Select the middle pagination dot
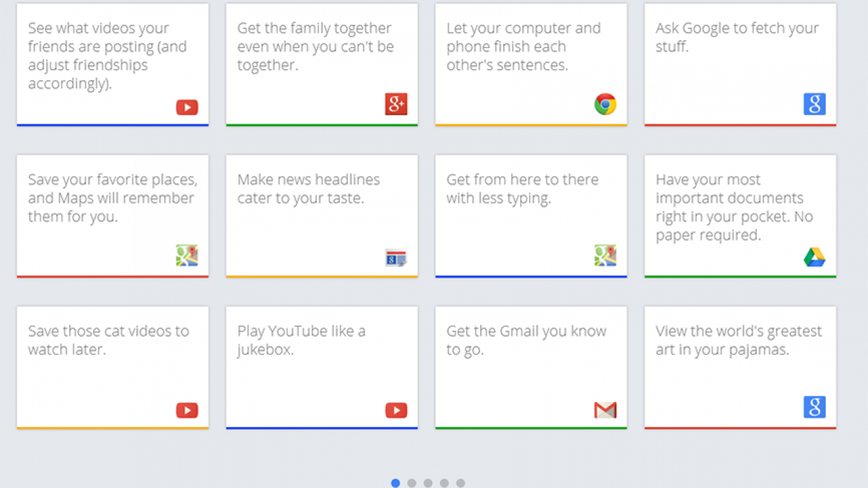868x488 pixels. tap(428, 483)
